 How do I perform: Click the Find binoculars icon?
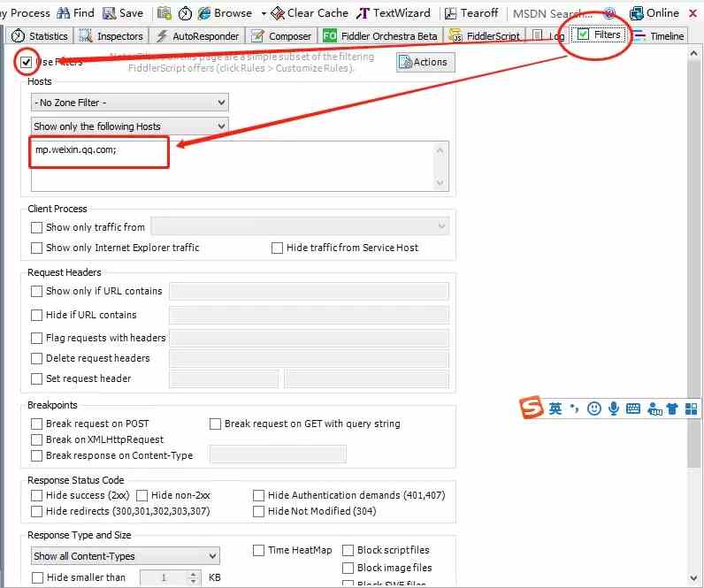(x=64, y=13)
